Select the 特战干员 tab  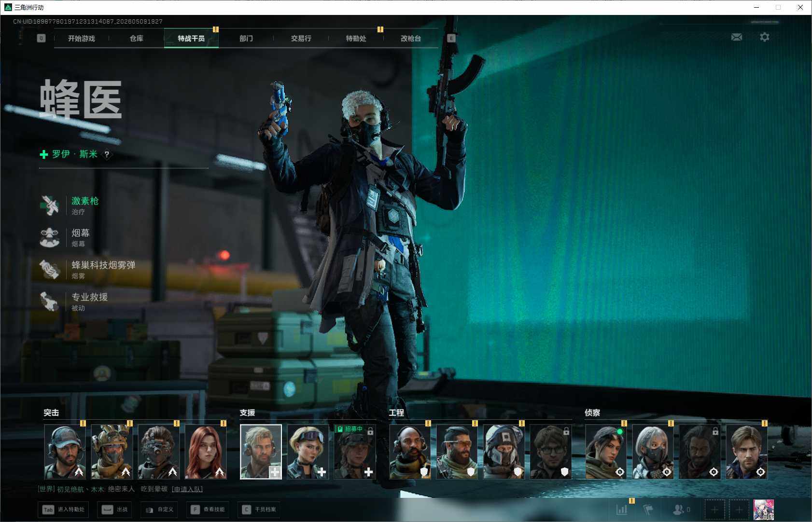pyautogui.click(x=191, y=38)
